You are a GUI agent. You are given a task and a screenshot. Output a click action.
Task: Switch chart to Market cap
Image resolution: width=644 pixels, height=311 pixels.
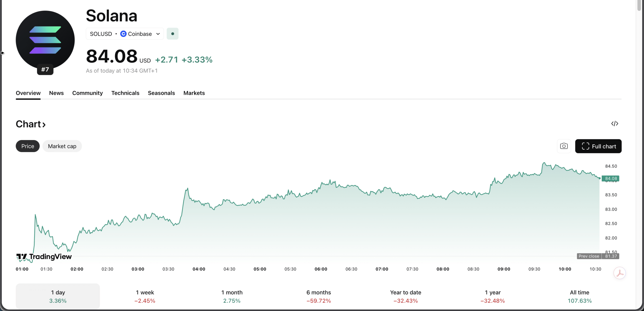(x=62, y=146)
